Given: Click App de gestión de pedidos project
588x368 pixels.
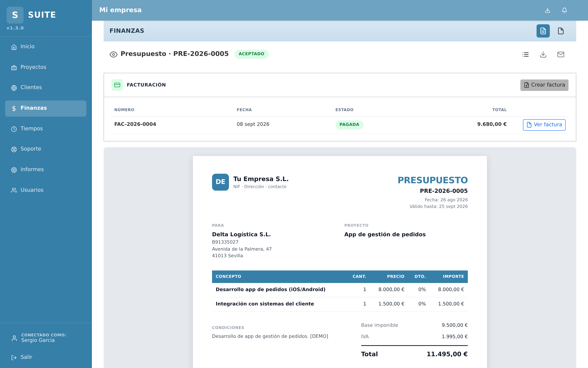Looking at the screenshot, I should [385, 234].
